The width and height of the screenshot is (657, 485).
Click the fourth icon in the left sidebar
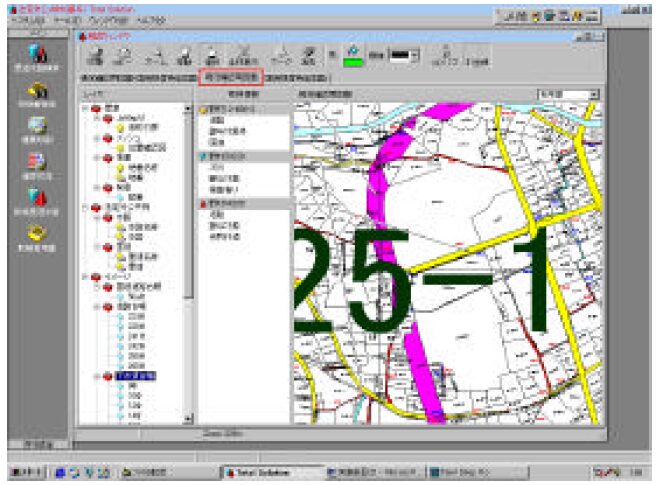(37, 161)
